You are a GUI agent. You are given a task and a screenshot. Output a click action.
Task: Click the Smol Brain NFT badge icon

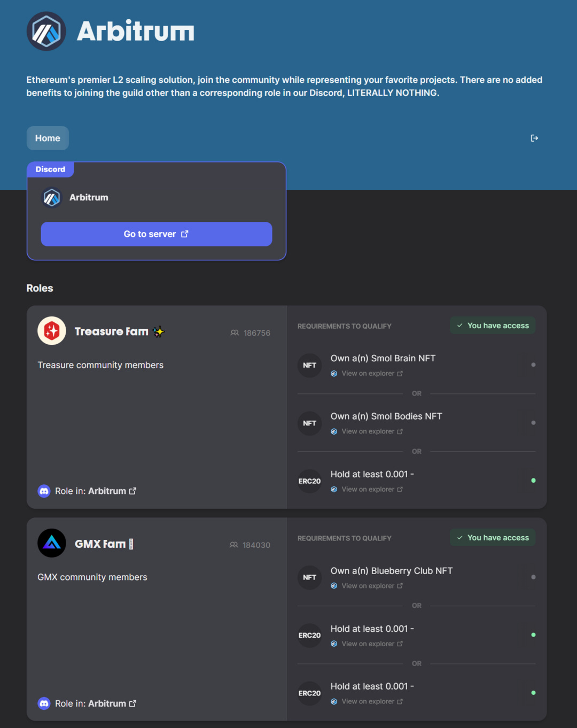tap(310, 366)
